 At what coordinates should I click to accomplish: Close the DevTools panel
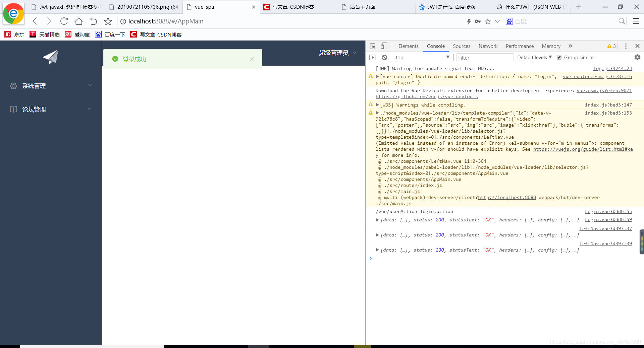[x=637, y=46]
